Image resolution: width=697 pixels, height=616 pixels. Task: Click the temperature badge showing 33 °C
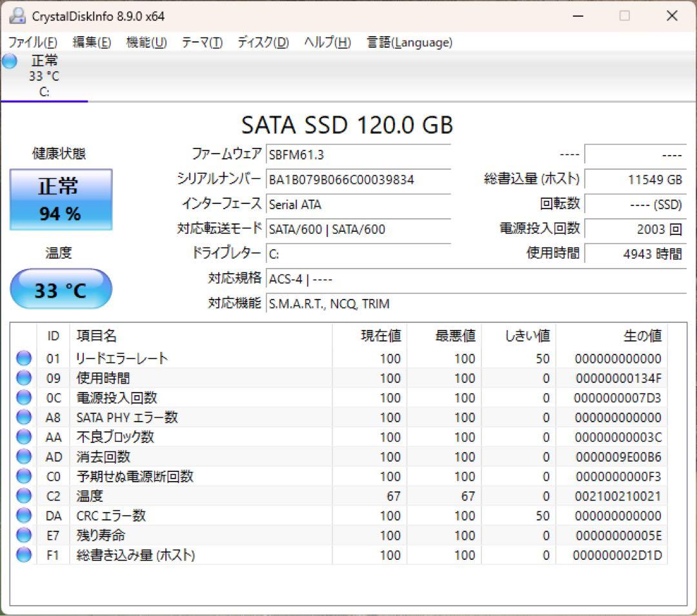60,289
